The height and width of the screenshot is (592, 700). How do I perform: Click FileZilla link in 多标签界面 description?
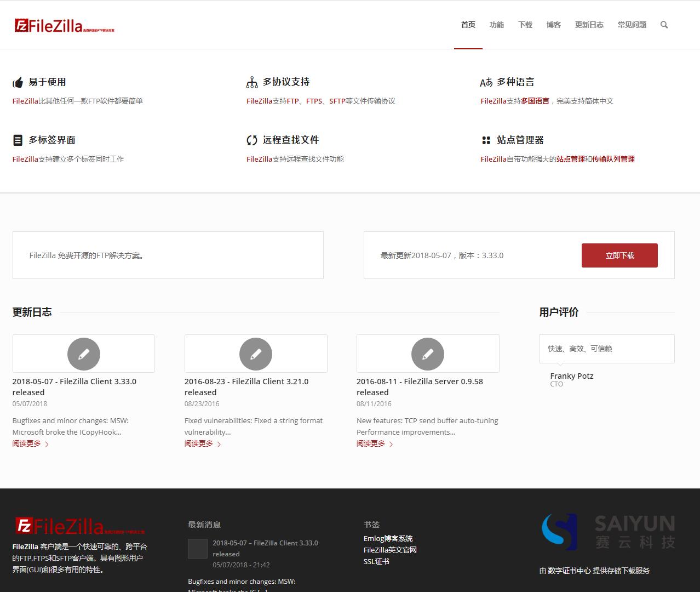pyautogui.click(x=25, y=159)
